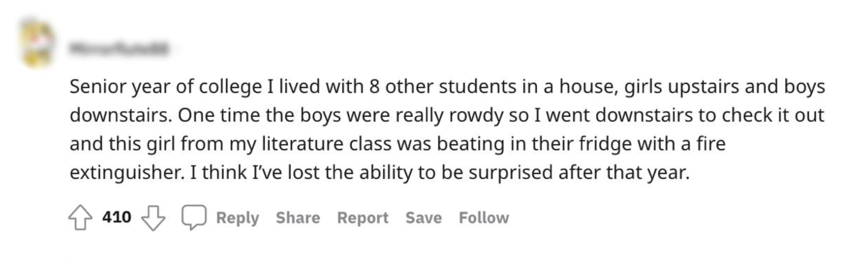Click the number "8" in the comment text
Viewport: 868px width, 261px height.
(374, 87)
